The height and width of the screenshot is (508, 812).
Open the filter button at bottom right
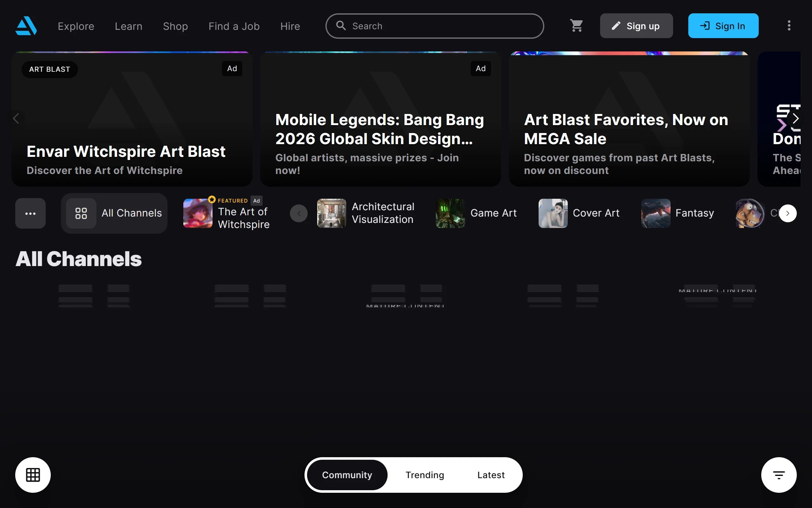coord(779,475)
